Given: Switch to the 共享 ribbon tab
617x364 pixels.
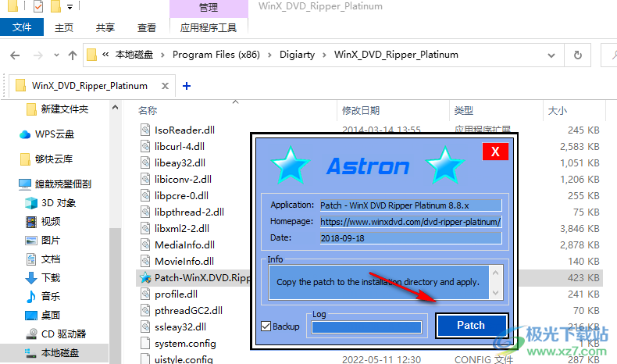Looking at the screenshot, I should tap(105, 27).
